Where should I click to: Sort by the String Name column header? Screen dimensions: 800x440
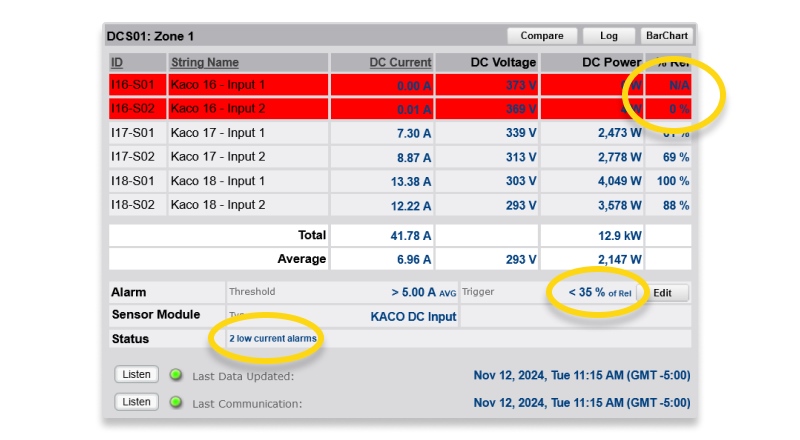204,62
